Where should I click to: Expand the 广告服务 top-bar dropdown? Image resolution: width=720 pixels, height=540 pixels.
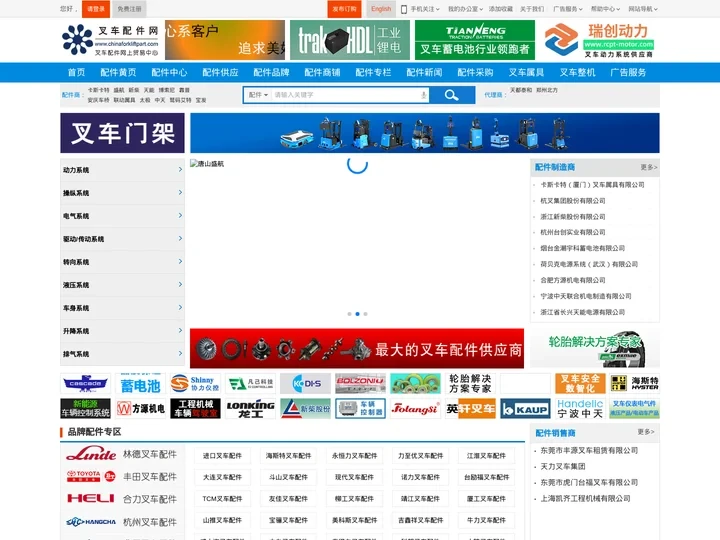[568, 9]
